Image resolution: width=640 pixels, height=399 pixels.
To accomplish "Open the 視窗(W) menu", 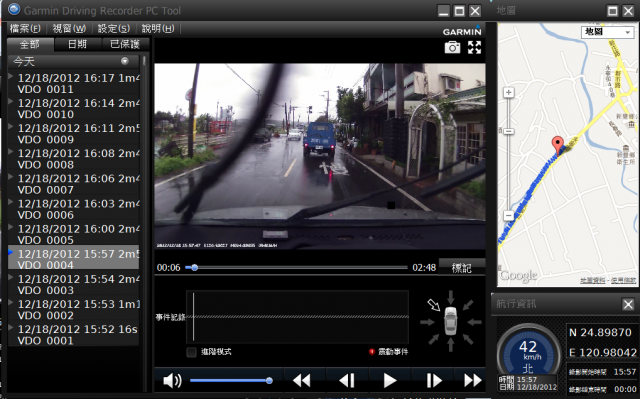I will [69, 28].
